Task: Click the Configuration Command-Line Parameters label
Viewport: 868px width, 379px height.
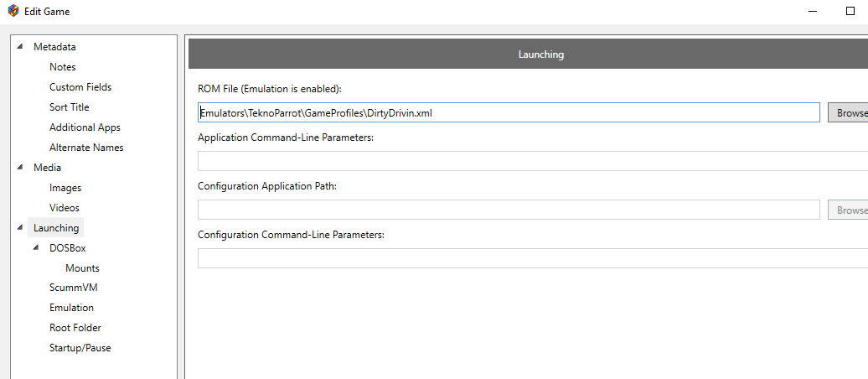Action: pyautogui.click(x=292, y=235)
